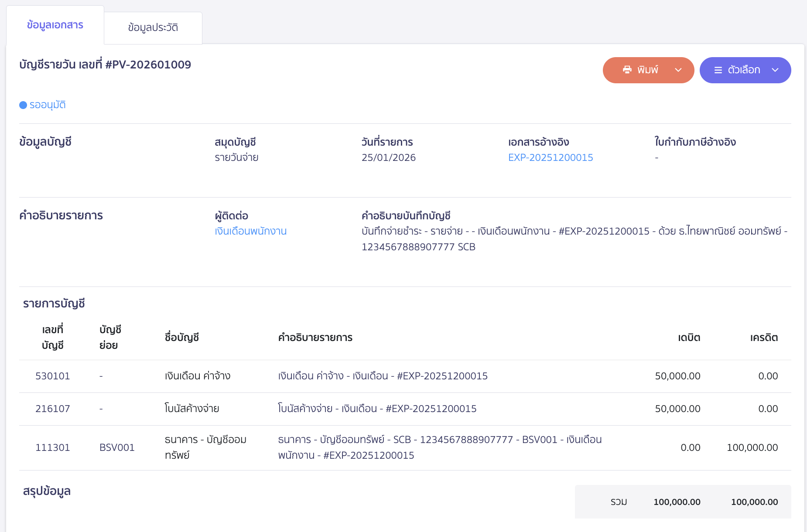Click the รออนุมัติ status text
This screenshot has width=807, height=532.
(48, 105)
